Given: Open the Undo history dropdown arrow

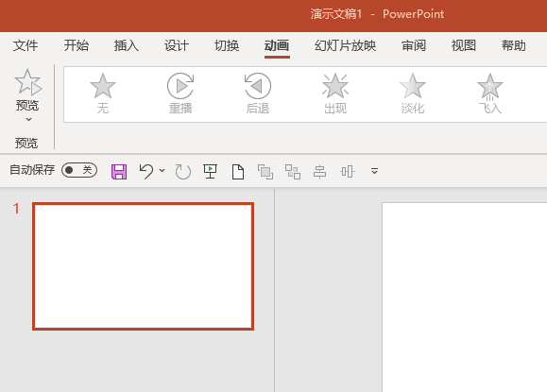Looking at the screenshot, I should (x=162, y=171).
